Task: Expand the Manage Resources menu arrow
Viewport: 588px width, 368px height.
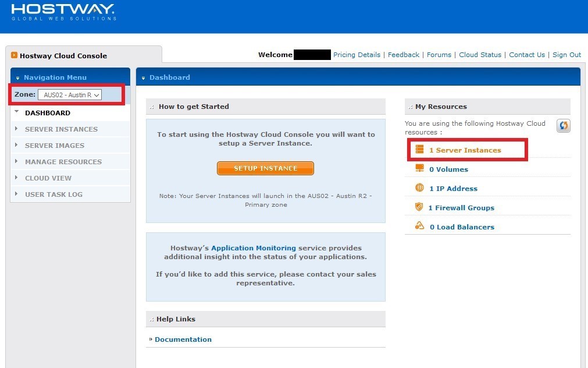Action: point(16,161)
